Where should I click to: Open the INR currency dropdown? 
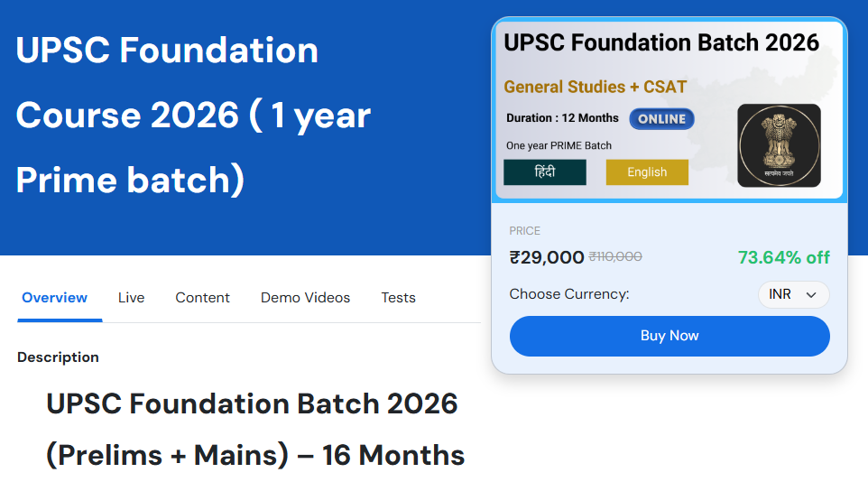[793, 294]
